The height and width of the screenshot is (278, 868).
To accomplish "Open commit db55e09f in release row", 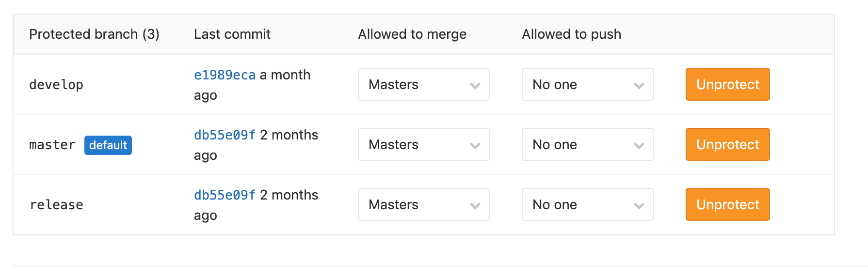I will pos(225,195).
